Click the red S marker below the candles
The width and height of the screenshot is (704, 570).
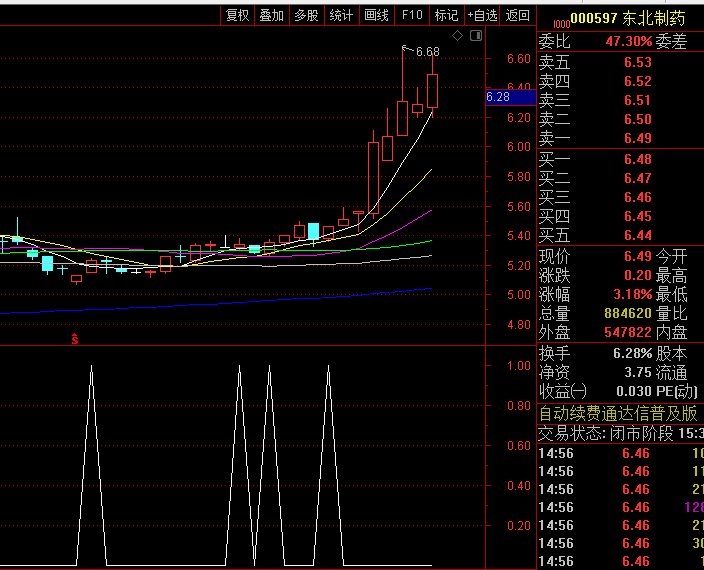click(74, 340)
